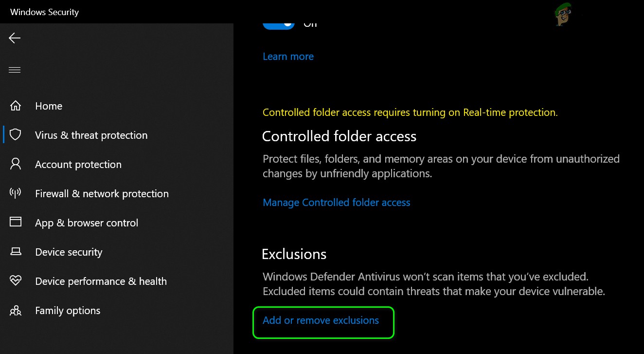Click the Device security laptop icon
Image resolution: width=644 pixels, height=354 pixels.
[x=16, y=252]
